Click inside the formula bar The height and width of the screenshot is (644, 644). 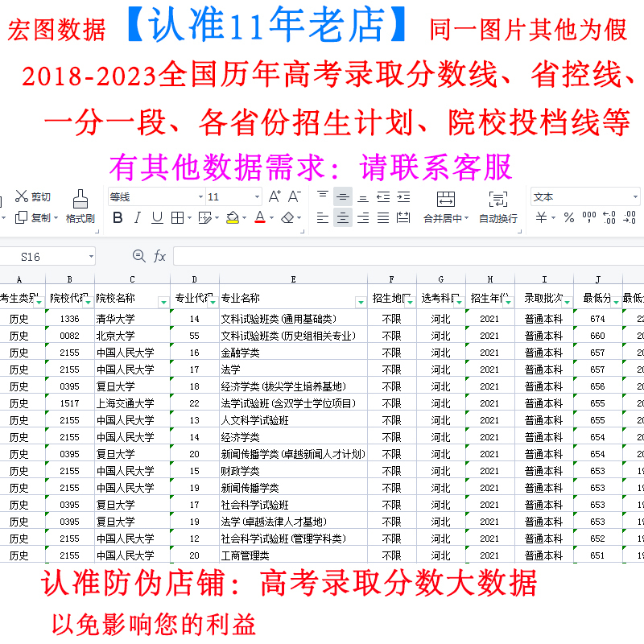coord(409,256)
